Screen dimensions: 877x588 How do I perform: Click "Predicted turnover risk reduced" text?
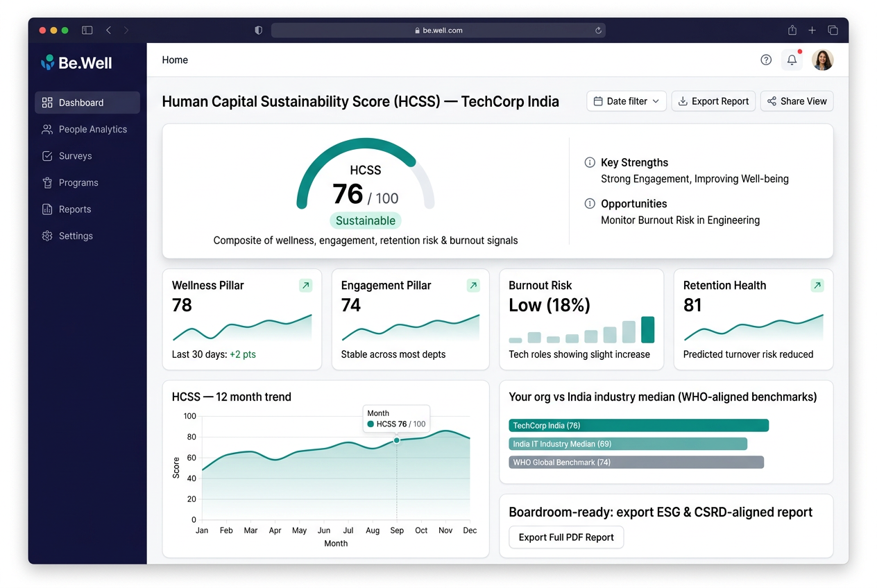click(748, 354)
